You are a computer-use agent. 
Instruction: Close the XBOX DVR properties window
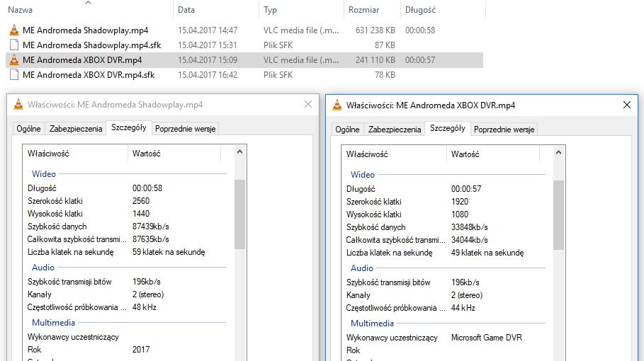click(x=626, y=105)
